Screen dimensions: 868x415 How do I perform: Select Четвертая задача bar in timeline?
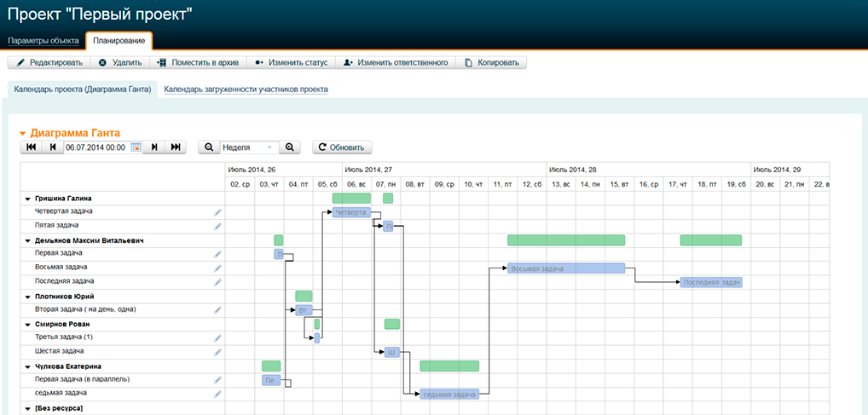351,212
